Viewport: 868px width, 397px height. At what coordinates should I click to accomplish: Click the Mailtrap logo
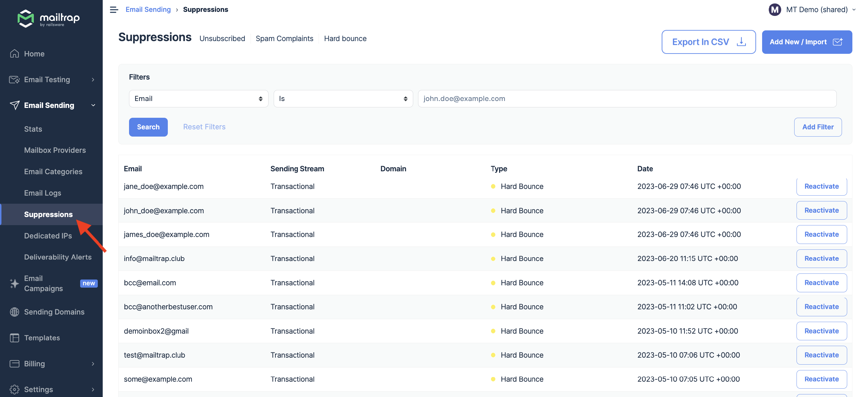pos(48,19)
